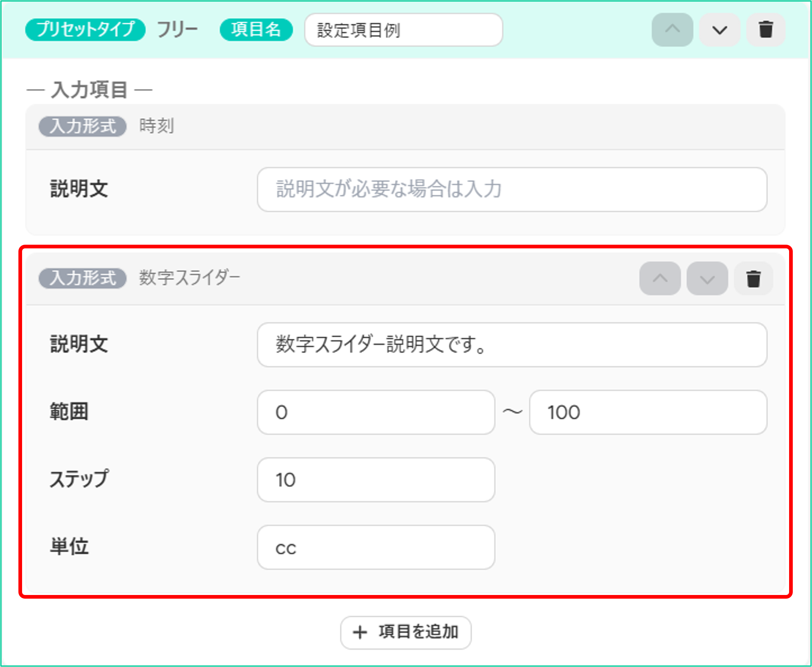Click the 項目を追加 button
This screenshot has width=812, height=667.
point(406,632)
